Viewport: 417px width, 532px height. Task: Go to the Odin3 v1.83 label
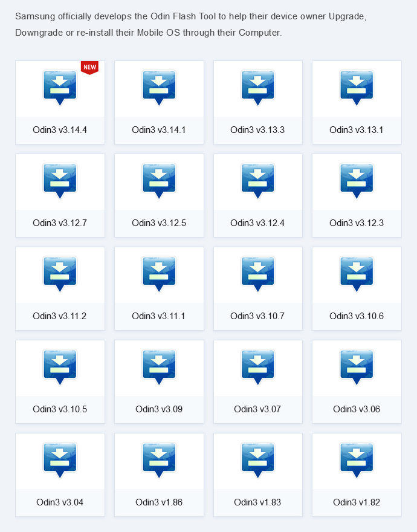pos(257,502)
